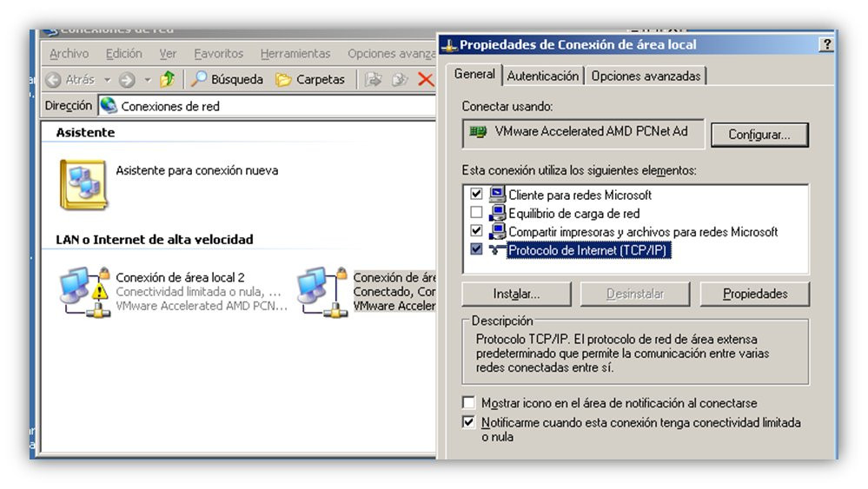This screenshot has width=868, height=489.
Task: Select Cliente para redes Microsoft row text
Action: point(580,195)
